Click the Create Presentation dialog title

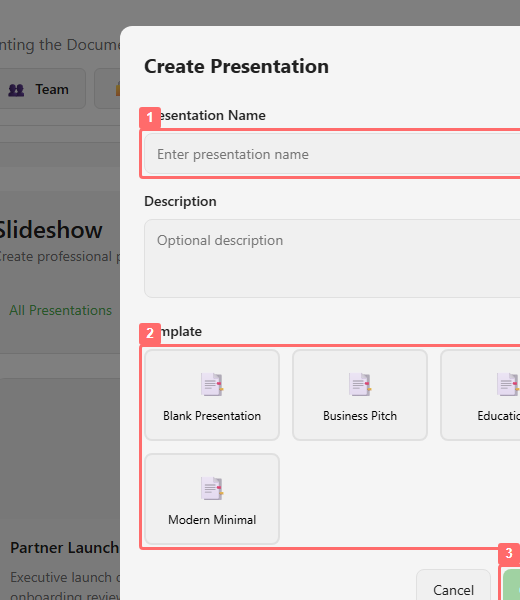pyautogui.click(x=236, y=66)
